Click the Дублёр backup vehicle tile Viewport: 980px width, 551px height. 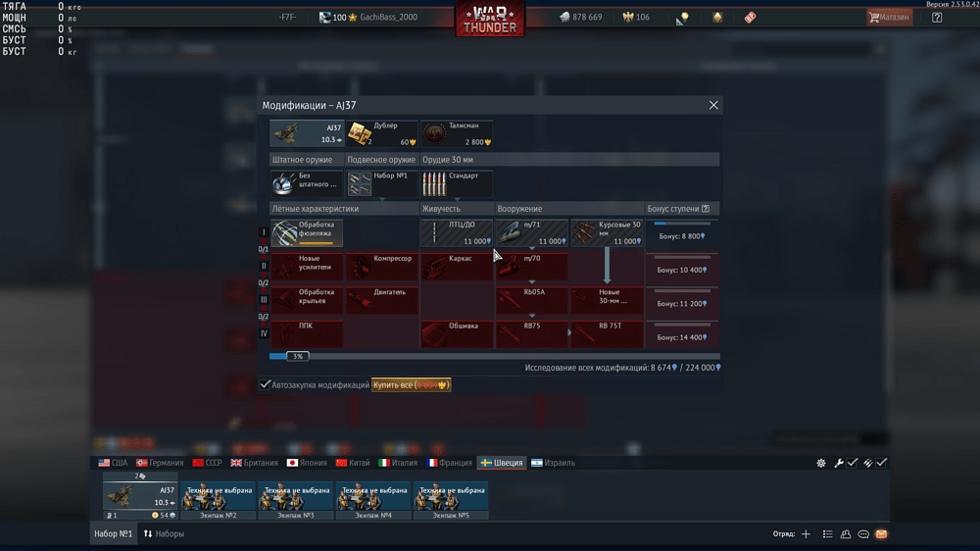(381, 134)
